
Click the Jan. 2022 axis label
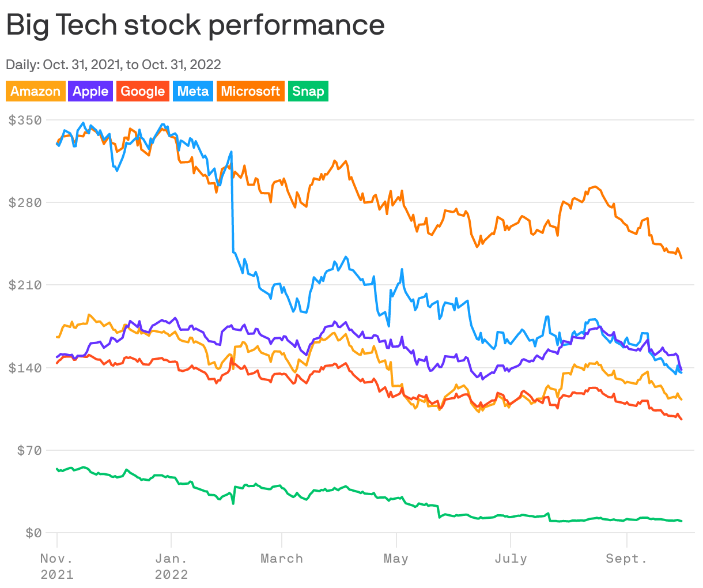point(171,566)
